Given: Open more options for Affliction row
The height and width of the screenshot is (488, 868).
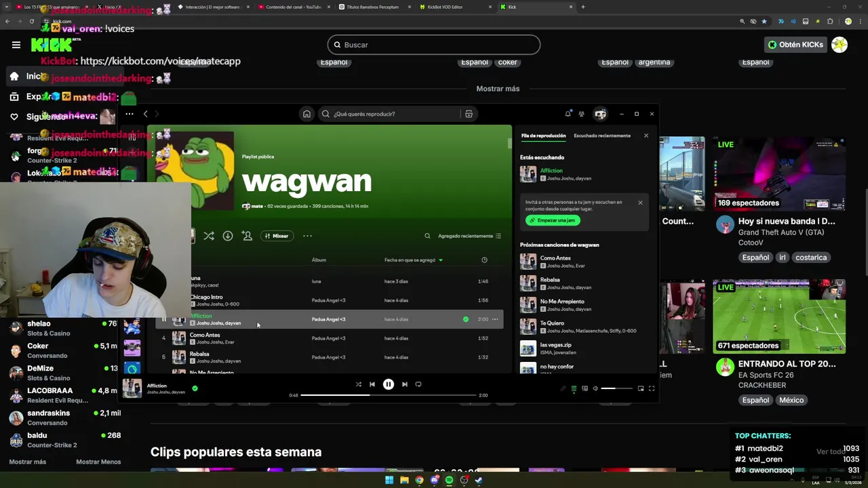Looking at the screenshot, I should click(x=495, y=319).
